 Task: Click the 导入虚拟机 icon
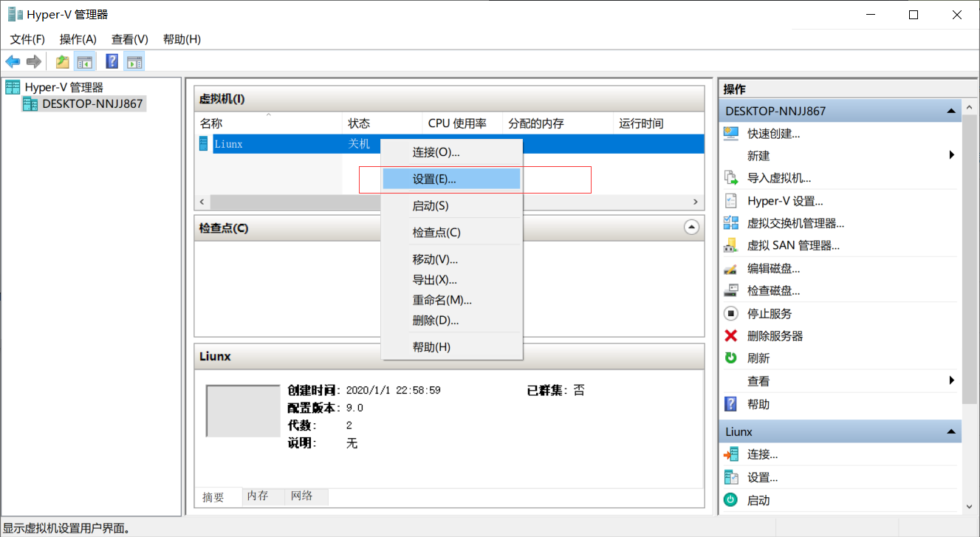[x=731, y=178]
